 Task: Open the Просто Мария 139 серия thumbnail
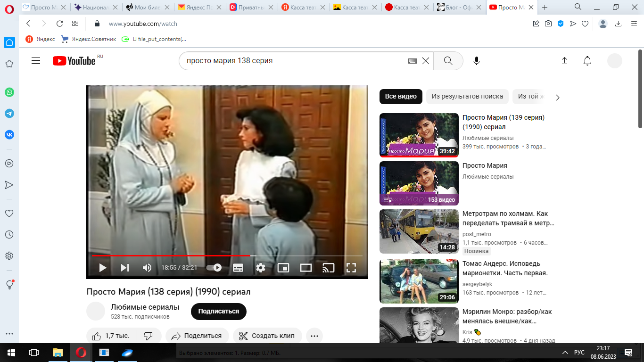419,135
